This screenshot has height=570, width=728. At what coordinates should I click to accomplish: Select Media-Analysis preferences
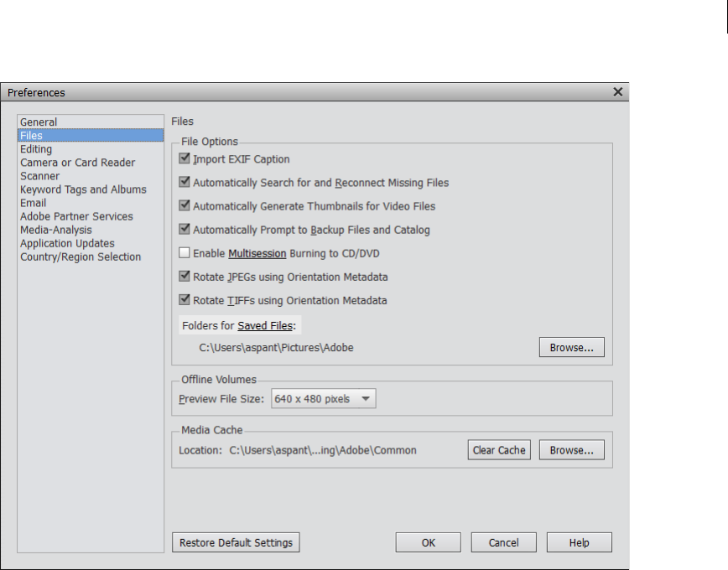91,230
